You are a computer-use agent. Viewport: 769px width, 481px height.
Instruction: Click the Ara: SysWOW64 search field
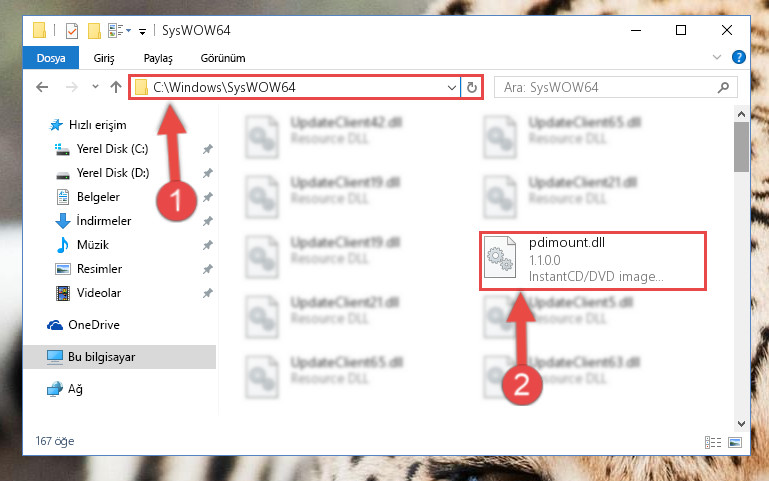607,88
